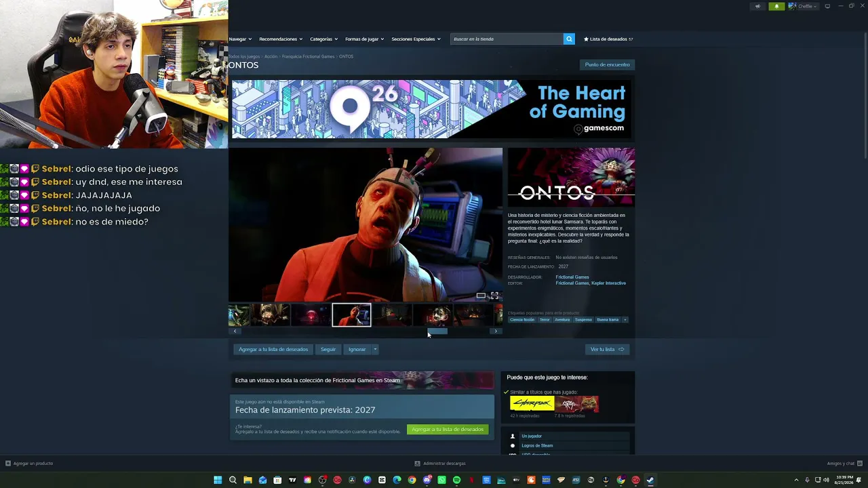Toggle fullscreen on the screenshot viewer
The height and width of the screenshot is (488, 868).
pyautogui.click(x=494, y=296)
